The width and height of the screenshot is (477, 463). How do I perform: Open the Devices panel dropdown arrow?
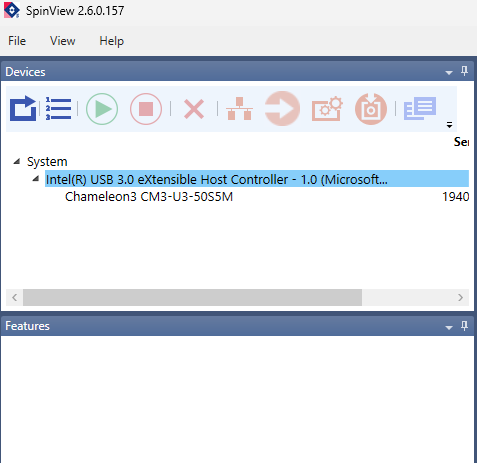click(x=449, y=72)
